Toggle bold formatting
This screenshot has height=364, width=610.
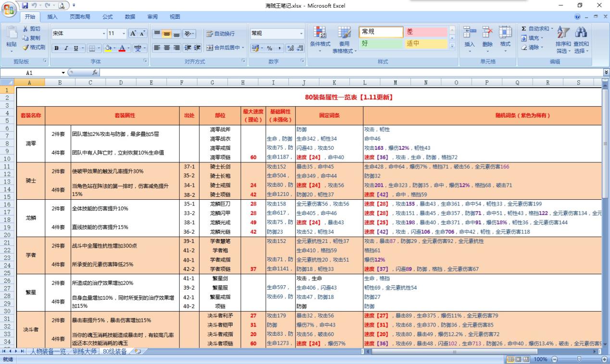(57, 48)
